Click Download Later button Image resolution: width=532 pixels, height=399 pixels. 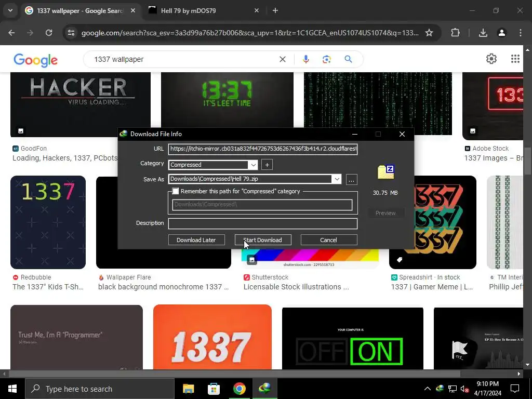click(x=196, y=240)
